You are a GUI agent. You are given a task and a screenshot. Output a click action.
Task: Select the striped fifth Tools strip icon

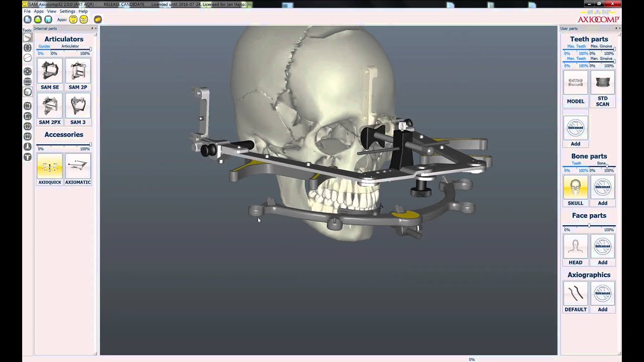coord(28,81)
